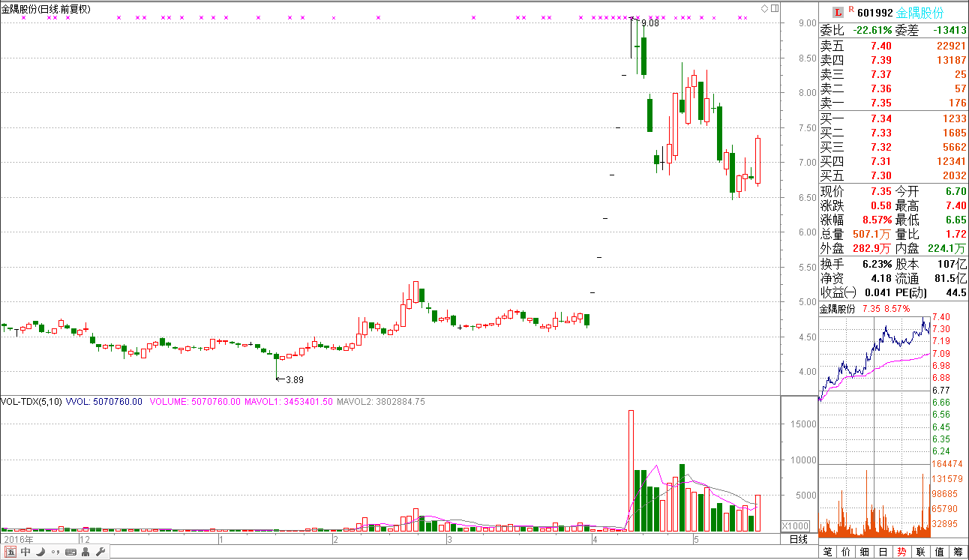Viewport: 969px width, 560px height.
Task: Toggle the moon half/full-width icon
Action: tap(40, 553)
